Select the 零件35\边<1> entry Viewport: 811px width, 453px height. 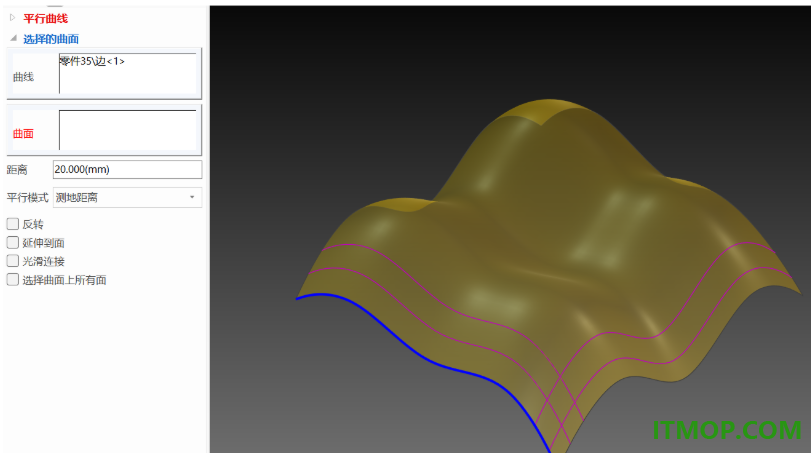[x=93, y=61]
